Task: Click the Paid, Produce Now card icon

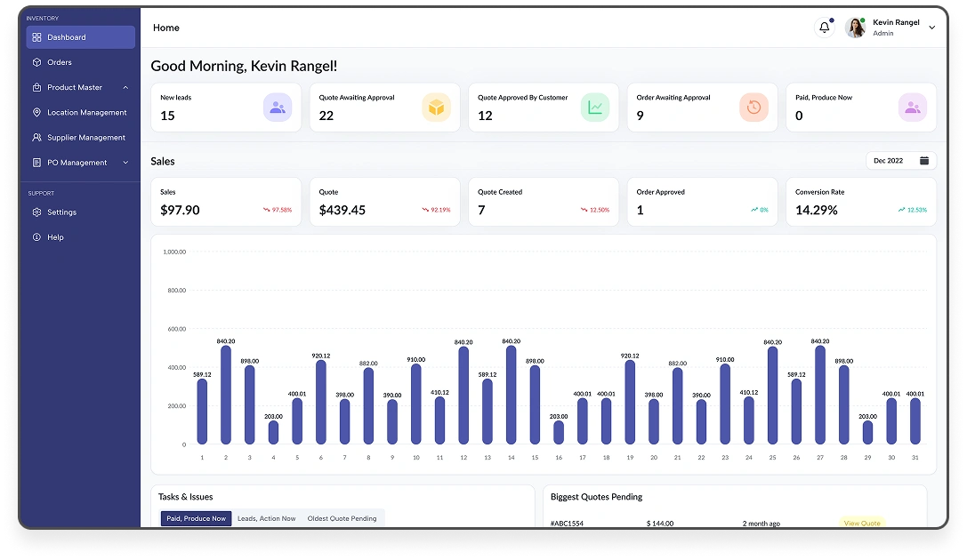Action: 912,108
